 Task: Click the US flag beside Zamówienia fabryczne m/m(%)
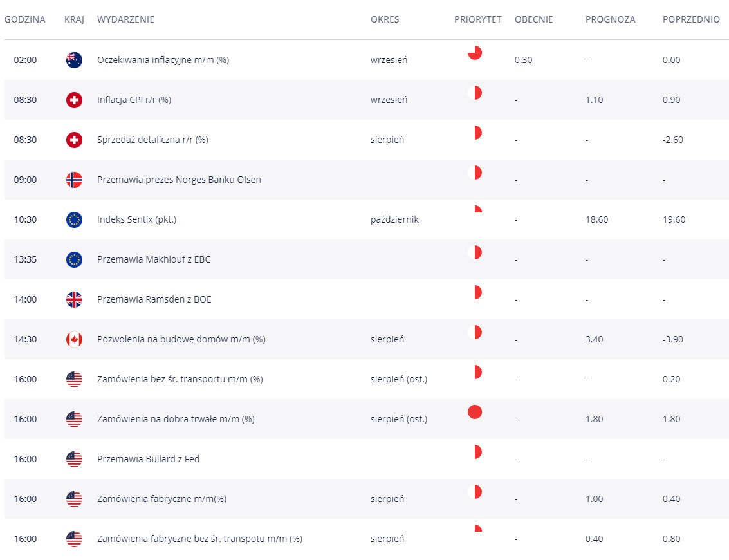point(75,499)
